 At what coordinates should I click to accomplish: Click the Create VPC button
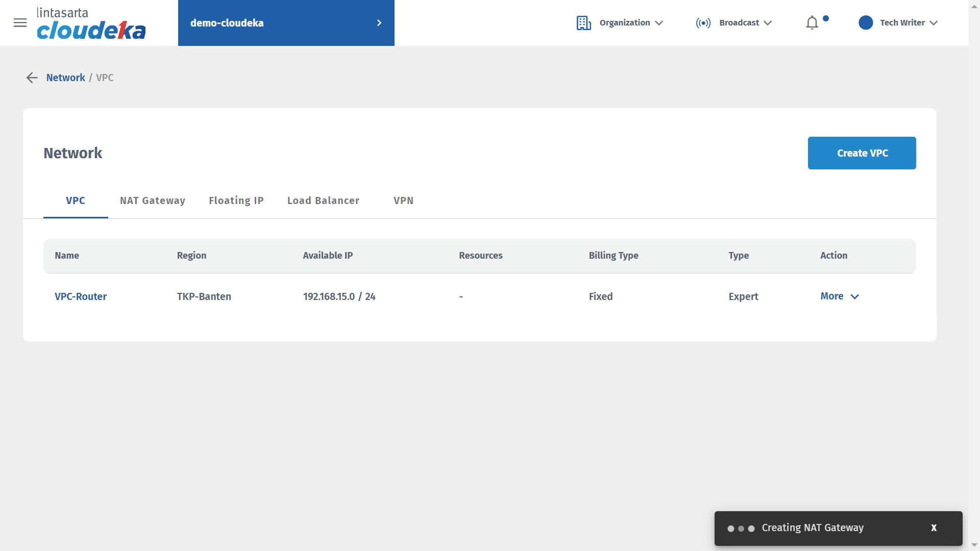tap(862, 153)
